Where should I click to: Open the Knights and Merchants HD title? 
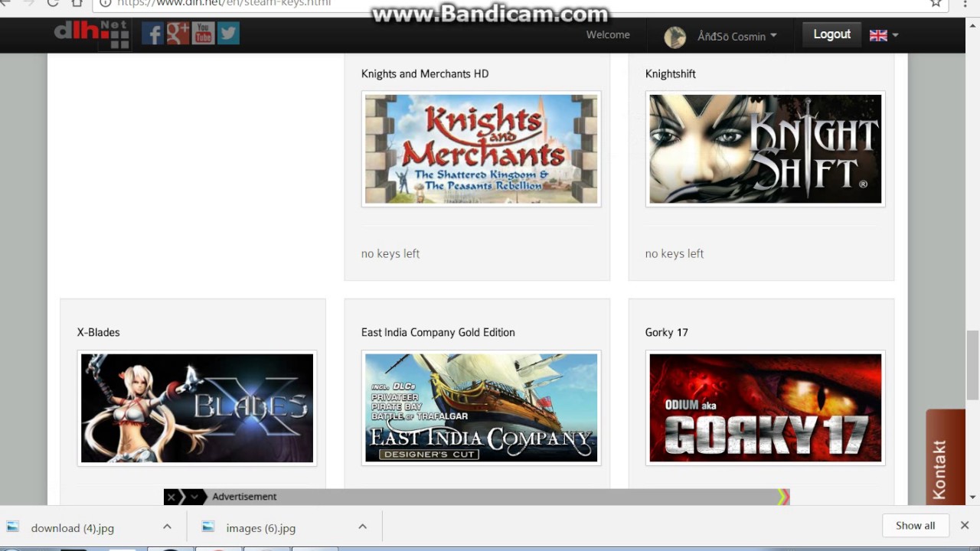[425, 73]
